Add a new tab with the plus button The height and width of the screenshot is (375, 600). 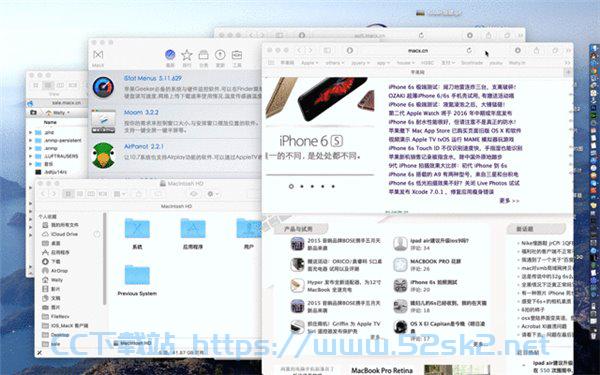[x=568, y=72]
